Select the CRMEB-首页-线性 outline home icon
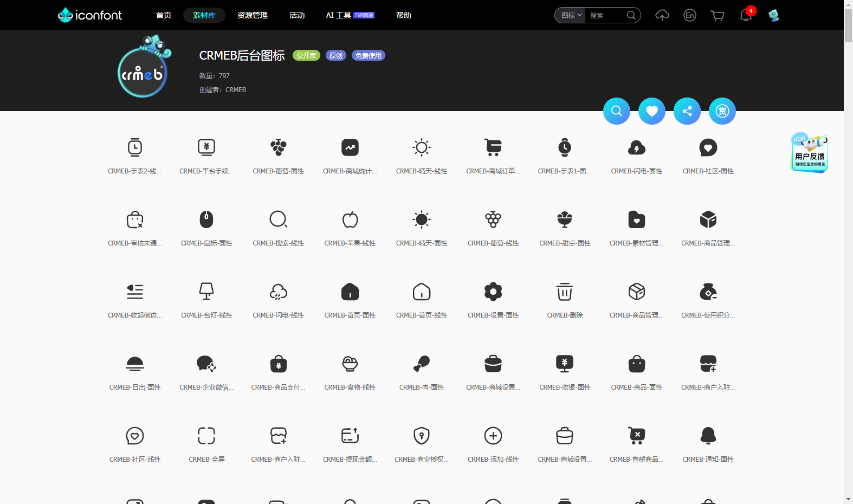Image resolution: width=853 pixels, height=504 pixels. click(x=422, y=292)
